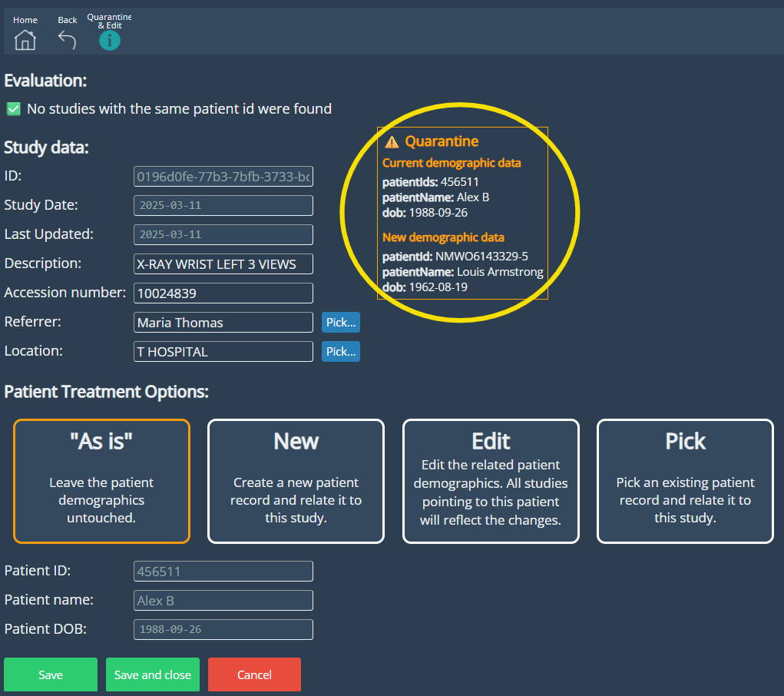Open the Referrer Pick... selector
The image size is (784, 696).
(341, 323)
